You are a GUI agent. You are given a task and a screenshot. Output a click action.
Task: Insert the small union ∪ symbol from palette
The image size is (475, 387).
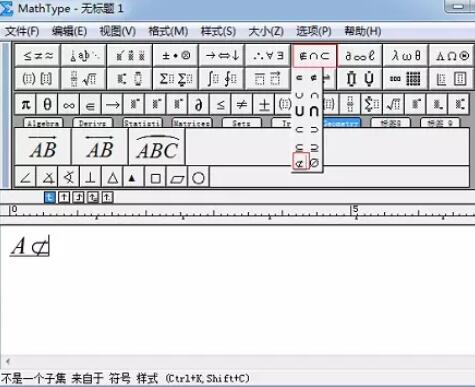(x=300, y=96)
